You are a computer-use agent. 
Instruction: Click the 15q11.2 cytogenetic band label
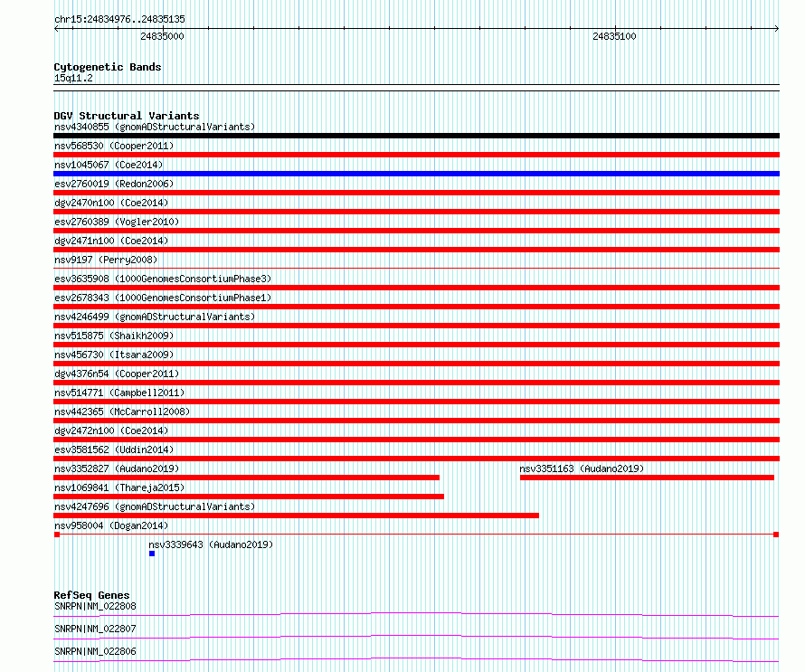pyautogui.click(x=73, y=78)
